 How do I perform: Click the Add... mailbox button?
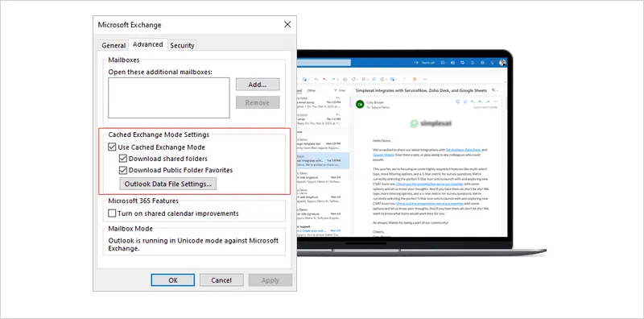point(258,85)
